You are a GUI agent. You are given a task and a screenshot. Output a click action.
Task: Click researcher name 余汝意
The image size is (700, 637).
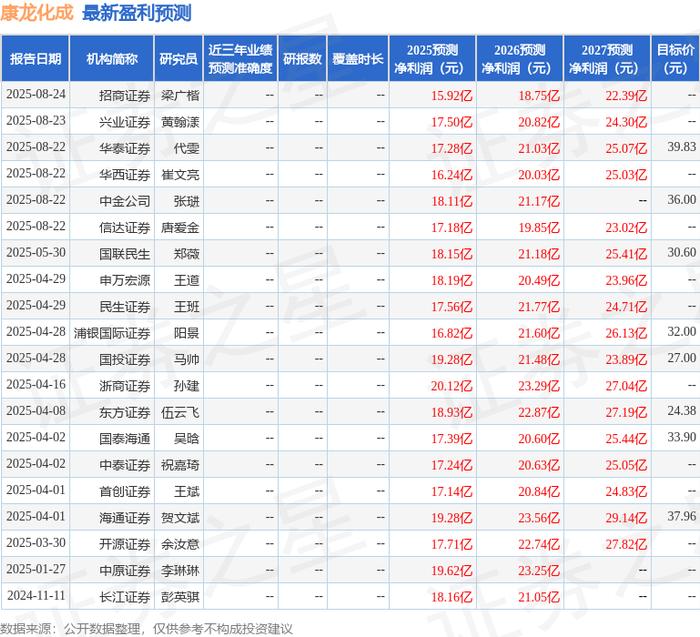point(180,544)
